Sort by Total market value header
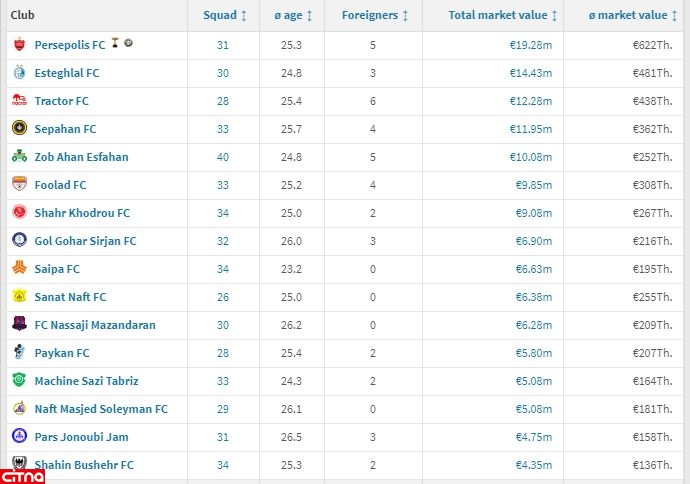Screen dimensions: 690x484 tap(503, 15)
